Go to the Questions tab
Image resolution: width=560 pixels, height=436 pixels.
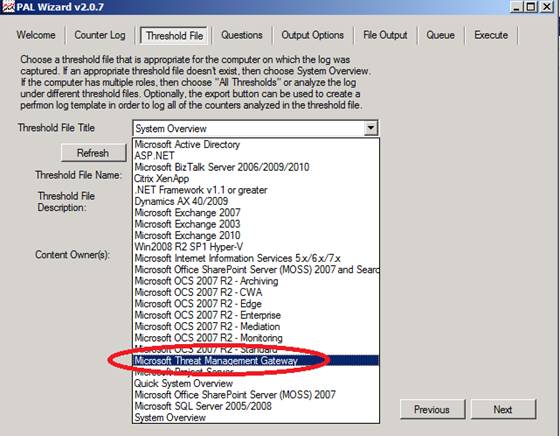tap(242, 35)
